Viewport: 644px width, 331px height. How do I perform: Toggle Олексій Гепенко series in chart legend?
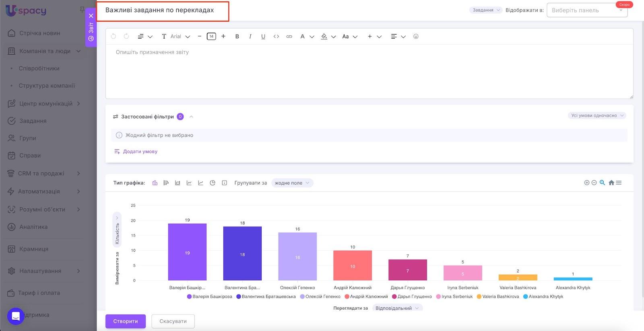point(320,297)
